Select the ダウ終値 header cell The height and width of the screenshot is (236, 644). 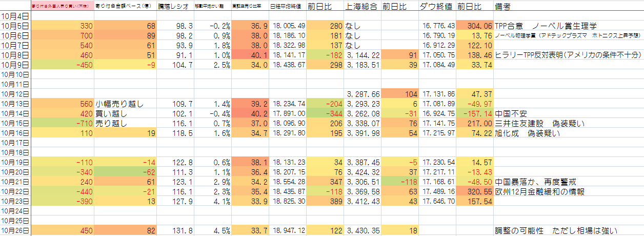(437, 7)
